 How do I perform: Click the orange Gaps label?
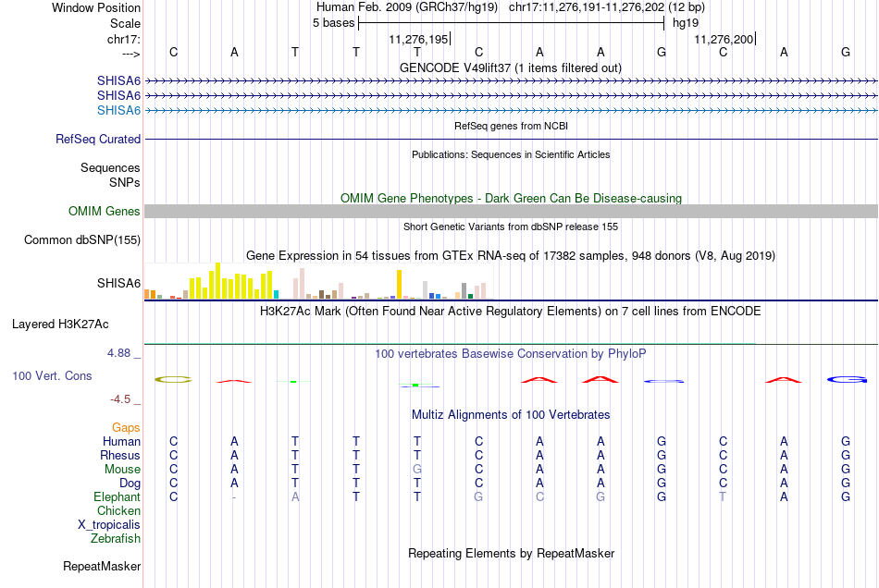126,428
